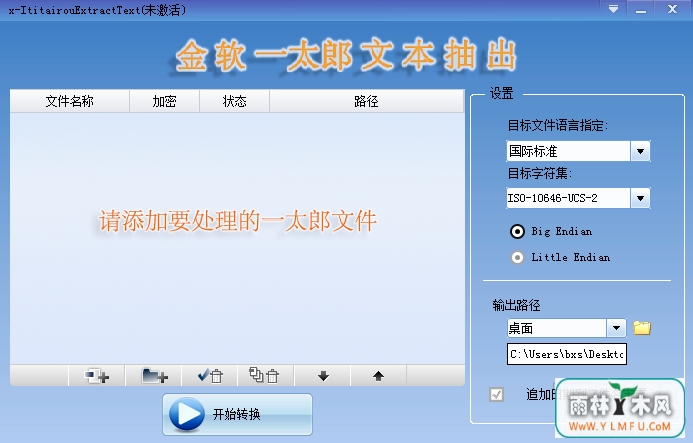The width and height of the screenshot is (693, 443).
Task: Open the ISO-10646-UCS-2 charset dropdown
Action: point(640,198)
